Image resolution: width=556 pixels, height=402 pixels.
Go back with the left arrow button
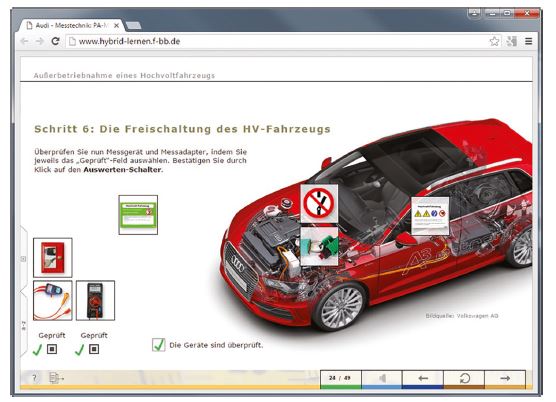(x=423, y=378)
